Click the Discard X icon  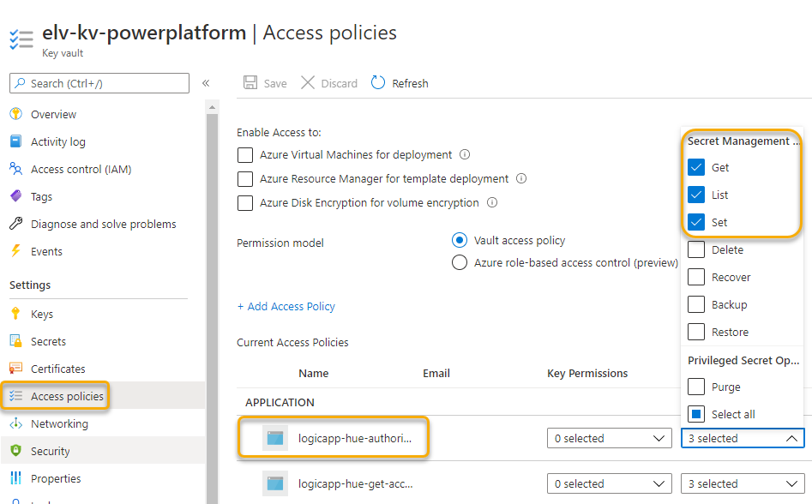tap(308, 83)
